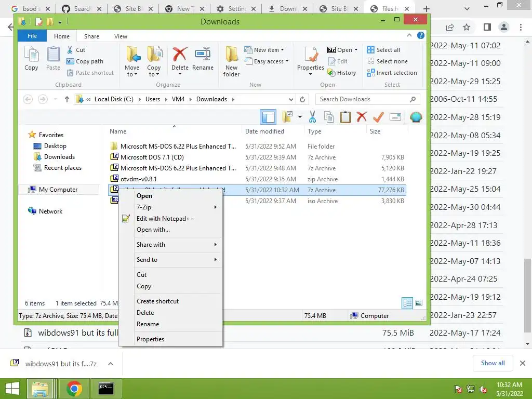Click Invert selection in the ribbon
Image resolution: width=532 pixels, height=399 pixels.
click(392, 73)
